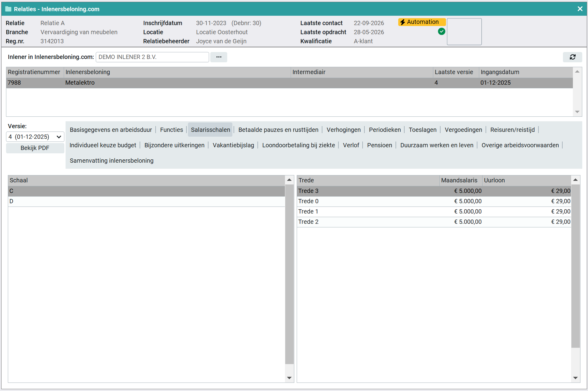Click the Automation lightning badge
The width and height of the screenshot is (588, 391).
(422, 22)
